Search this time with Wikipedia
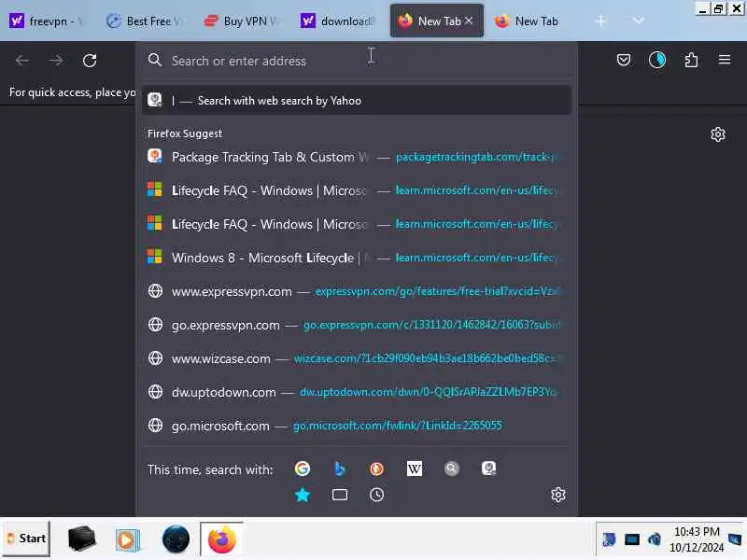The height and width of the screenshot is (560, 747). point(414,469)
